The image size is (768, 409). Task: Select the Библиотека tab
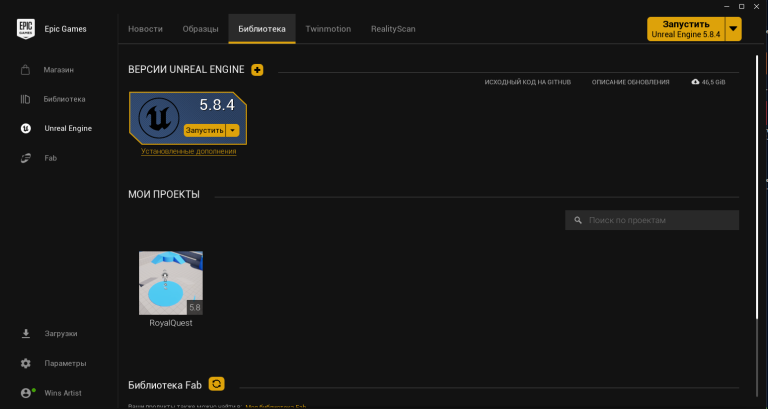click(262, 29)
